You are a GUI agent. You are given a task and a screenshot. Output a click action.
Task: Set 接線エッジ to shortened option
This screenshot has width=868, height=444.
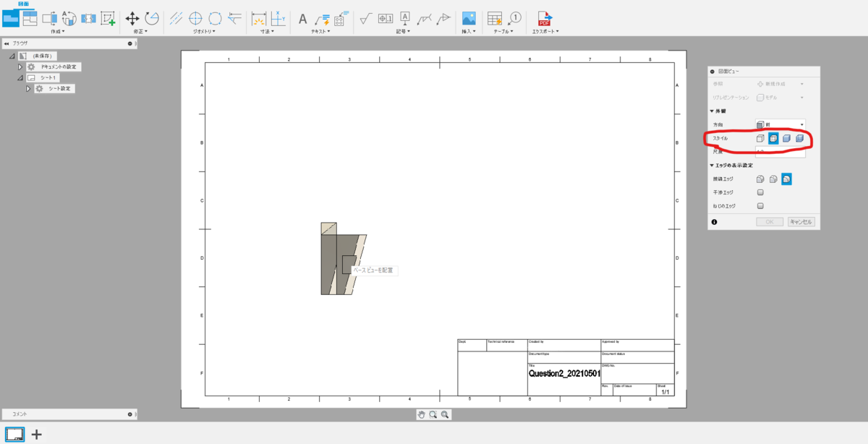[x=773, y=179]
